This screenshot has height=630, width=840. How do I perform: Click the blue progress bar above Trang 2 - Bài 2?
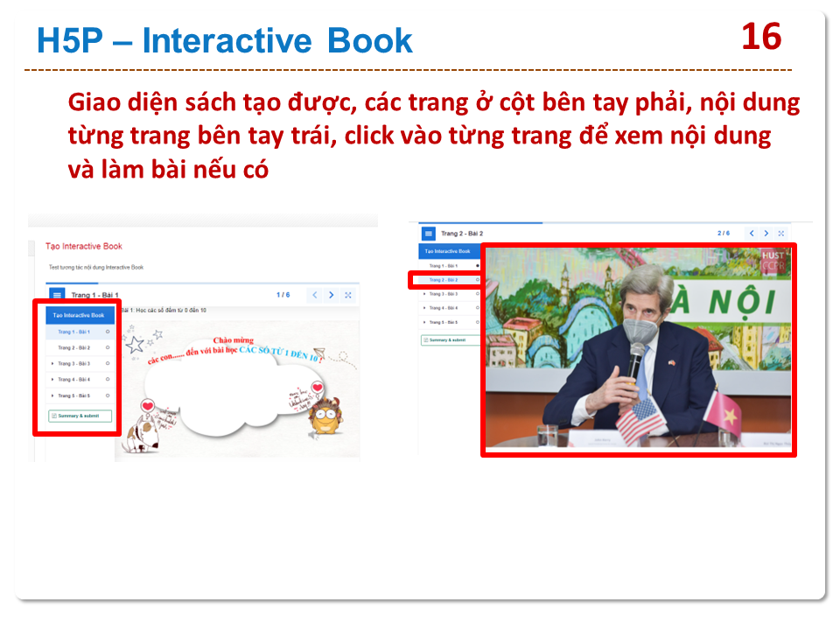tap(479, 223)
